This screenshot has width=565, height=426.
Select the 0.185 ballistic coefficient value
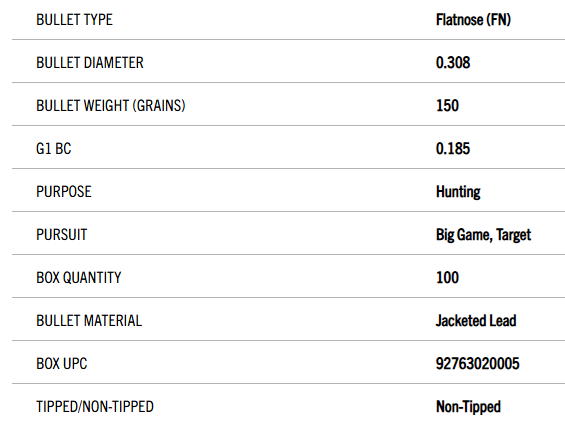(x=453, y=148)
